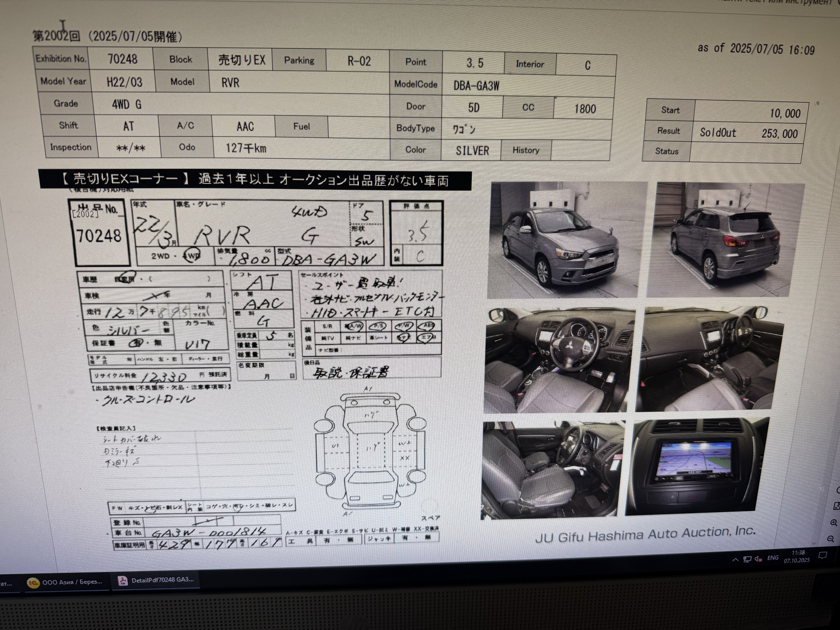Click the fit page icon above zoom
840x630 pixels.
click(x=837, y=506)
